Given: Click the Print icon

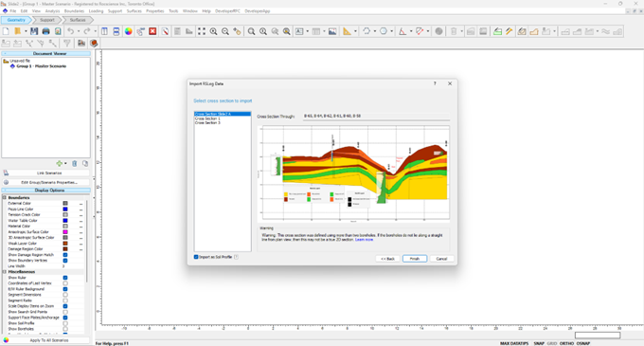Looking at the screenshot, I should (x=46, y=31).
